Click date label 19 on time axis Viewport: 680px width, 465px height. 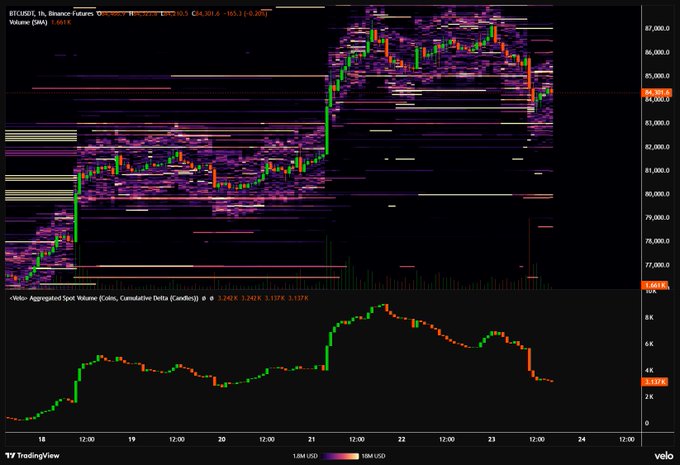132,439
